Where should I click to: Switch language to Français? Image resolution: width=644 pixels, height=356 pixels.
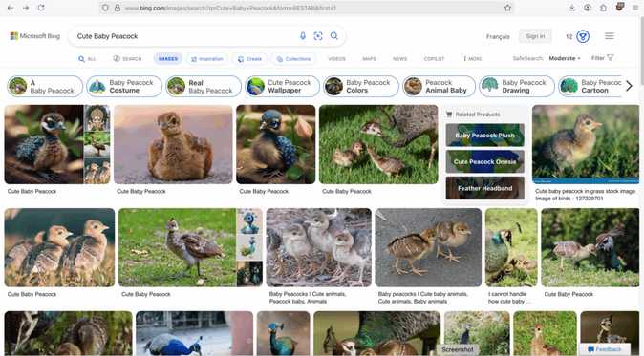point(498,36)
